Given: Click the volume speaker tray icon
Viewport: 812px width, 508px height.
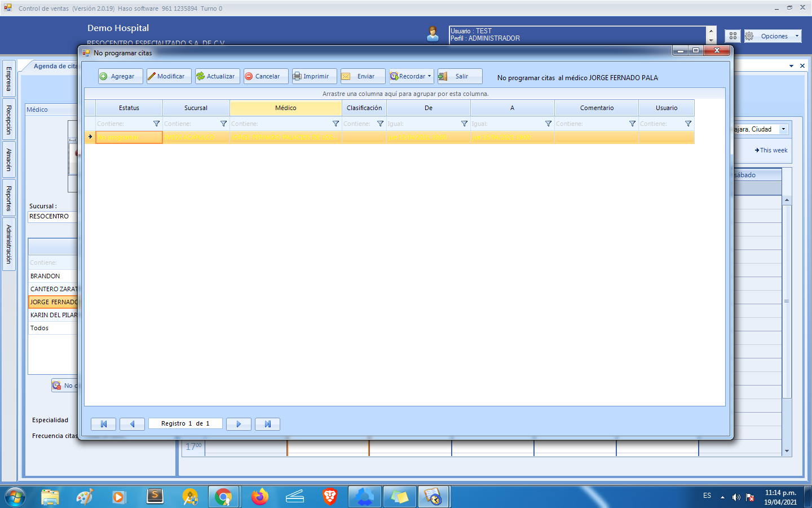Looking at the screenshot, I should [x=736, y=497].
